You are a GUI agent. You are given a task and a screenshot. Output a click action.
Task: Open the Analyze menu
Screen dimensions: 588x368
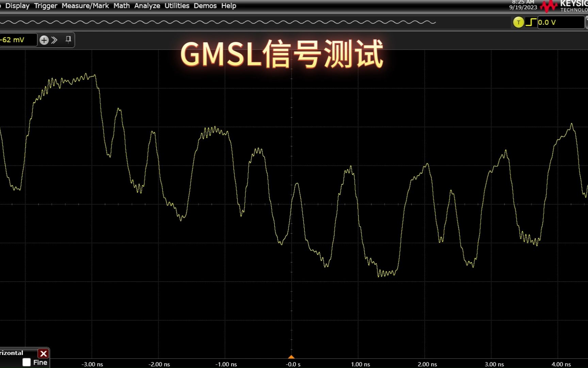[147, 6]
